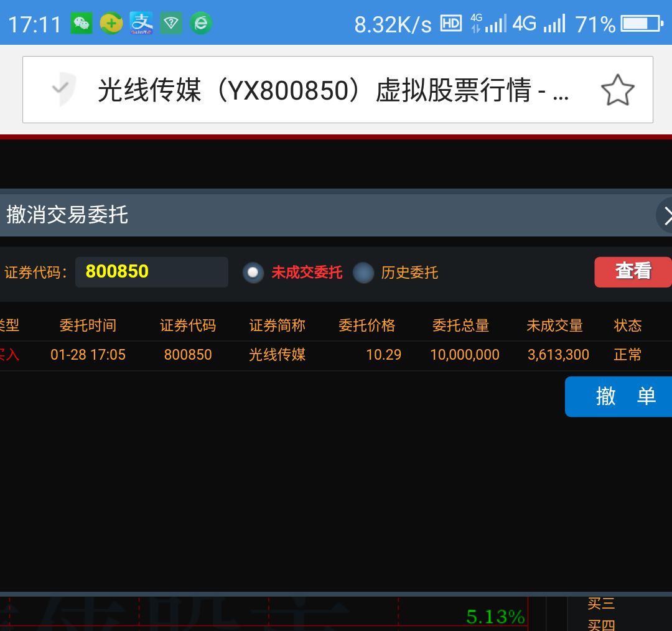Select the 历史委托 radio button

[x=363, y=273]
